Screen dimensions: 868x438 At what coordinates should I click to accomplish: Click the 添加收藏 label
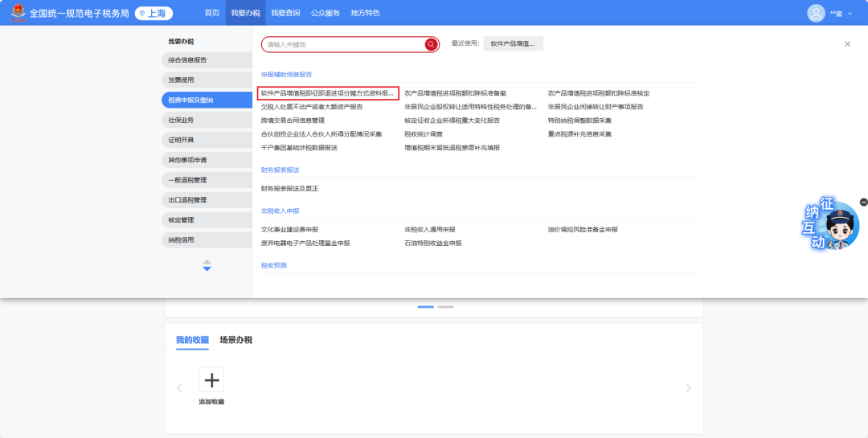point(211,402)
